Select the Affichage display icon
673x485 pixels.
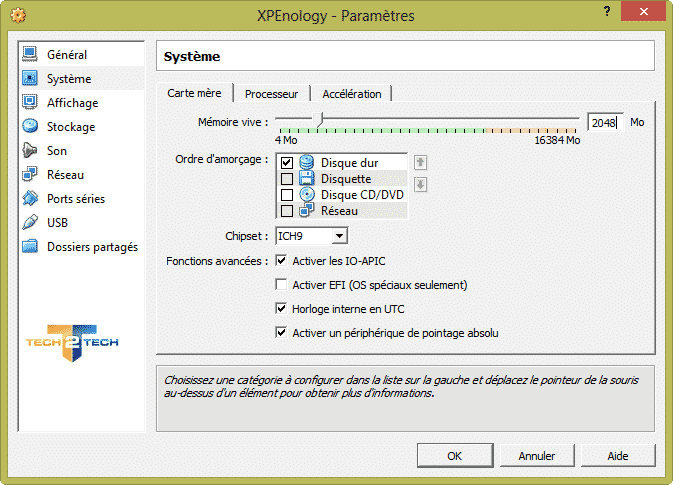[30, 102]
